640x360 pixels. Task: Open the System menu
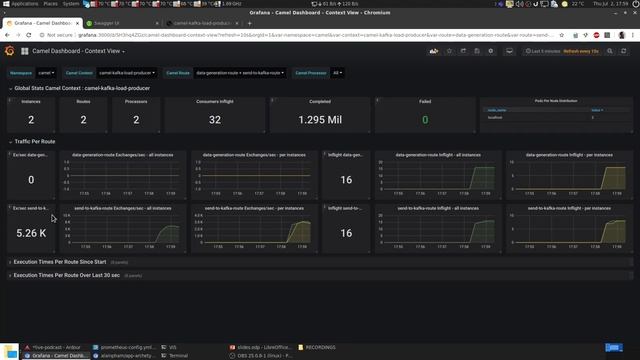tap(71, 4)
